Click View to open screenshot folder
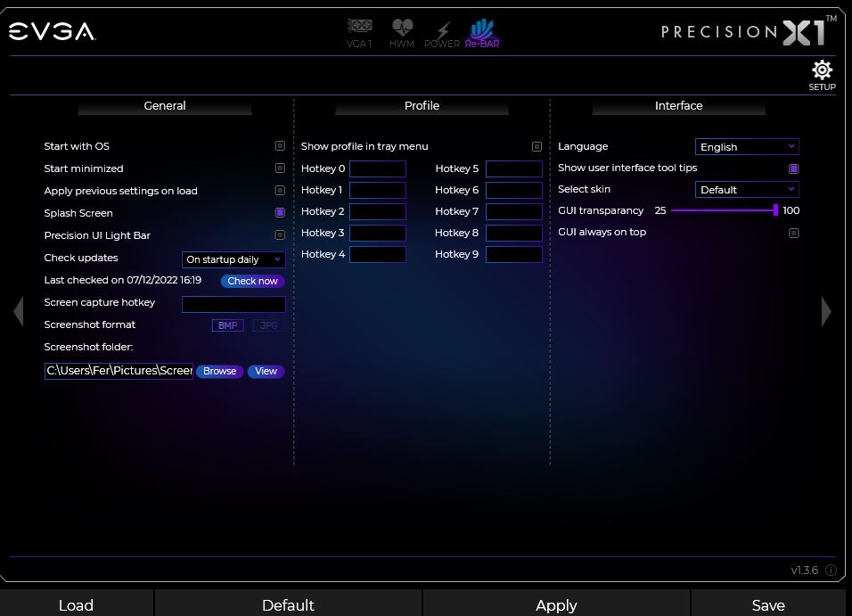This screenshot has width=852, height=616. [x=266, y=371]
